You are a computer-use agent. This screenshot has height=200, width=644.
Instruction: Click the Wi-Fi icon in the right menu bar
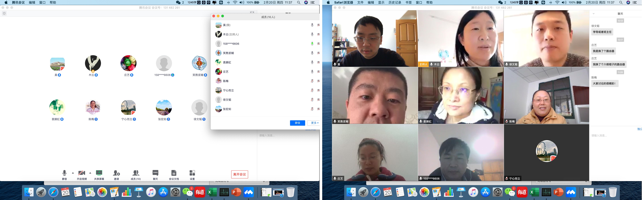557,3
